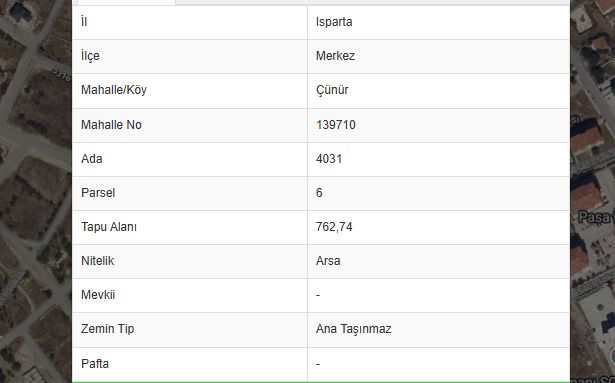
Task: Select the Parsel label cell
Action: 190,193
